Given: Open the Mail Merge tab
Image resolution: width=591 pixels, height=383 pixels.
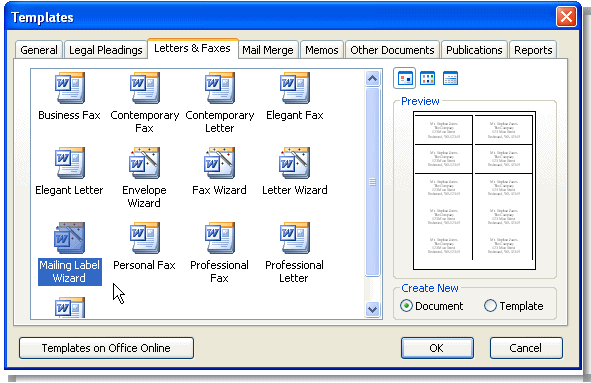Looking at the screenshot, I should click(268, 50).
